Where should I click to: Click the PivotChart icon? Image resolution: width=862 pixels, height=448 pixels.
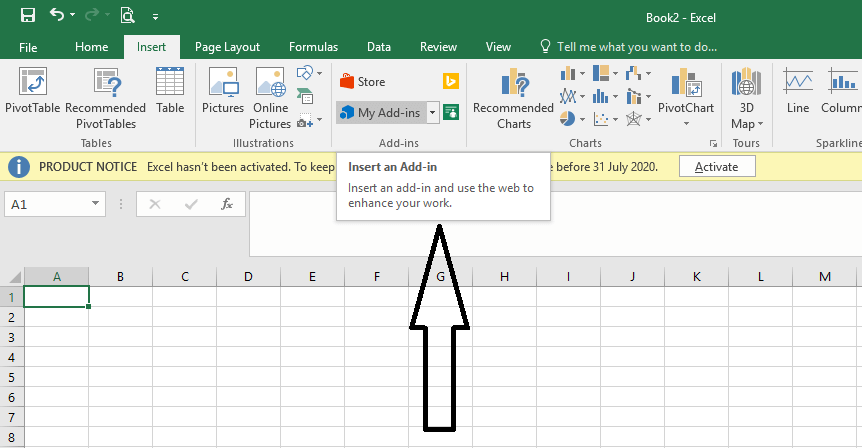pos(686,82)
